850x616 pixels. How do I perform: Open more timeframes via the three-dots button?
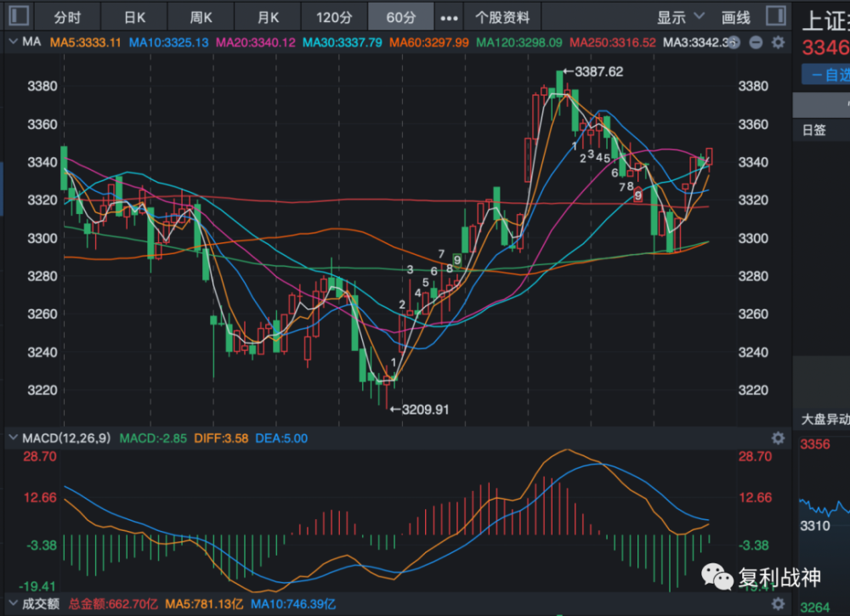[x=449, y=18]
